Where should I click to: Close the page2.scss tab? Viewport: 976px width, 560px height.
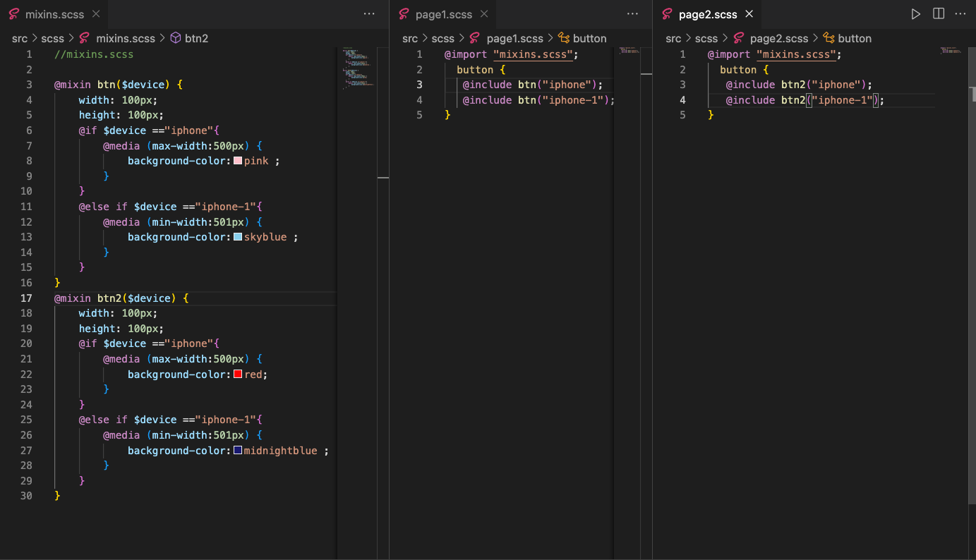(749, 14)
